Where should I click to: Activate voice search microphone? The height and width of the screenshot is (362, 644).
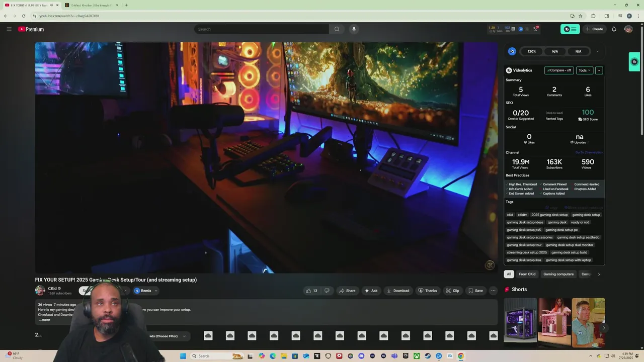[354, 29]
